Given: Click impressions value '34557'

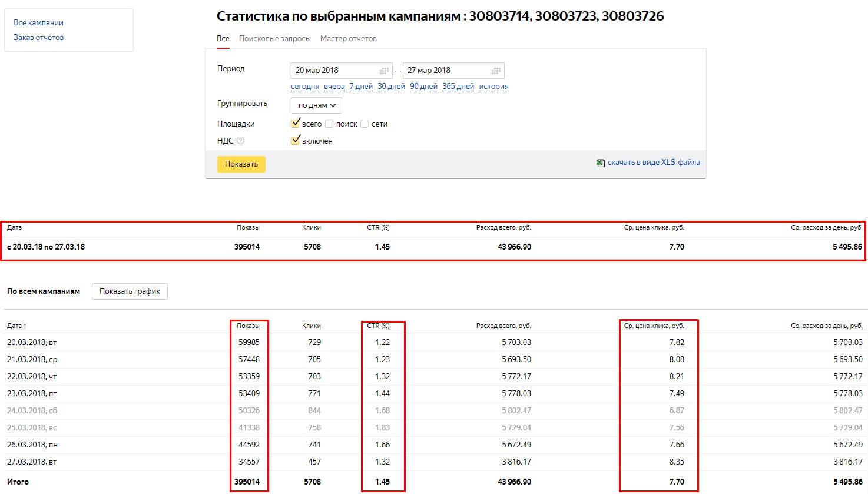Looking at the screenshot, I should [249, 462].
